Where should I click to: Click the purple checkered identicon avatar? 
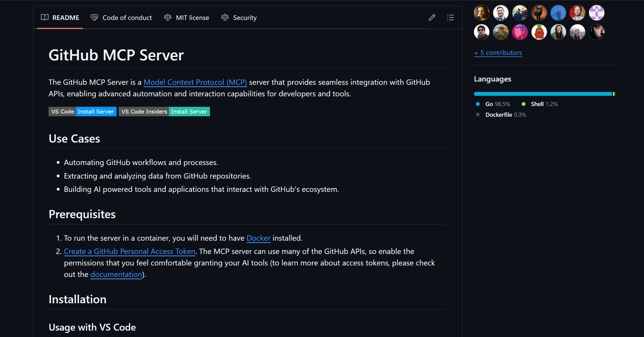point(596,13)
